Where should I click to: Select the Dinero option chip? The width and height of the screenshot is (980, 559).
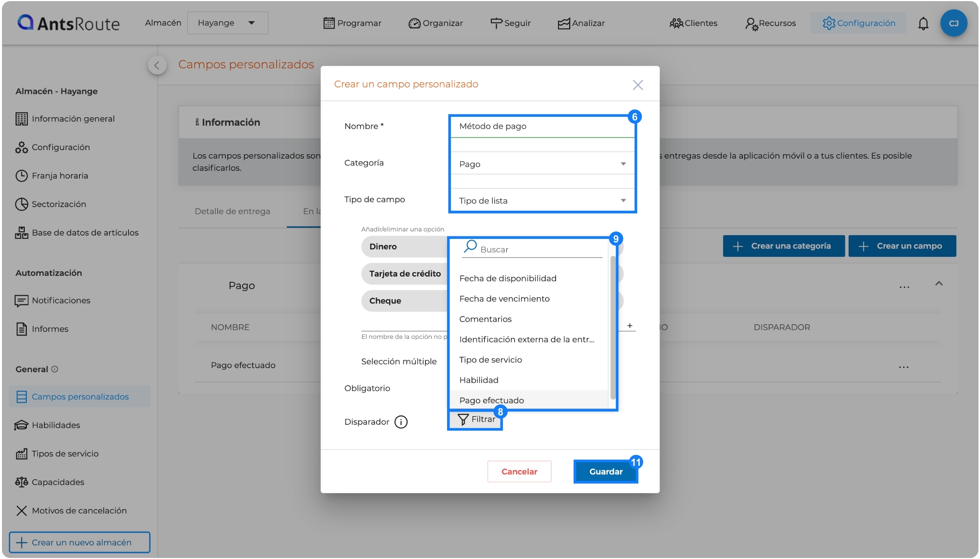click(404, 247)
